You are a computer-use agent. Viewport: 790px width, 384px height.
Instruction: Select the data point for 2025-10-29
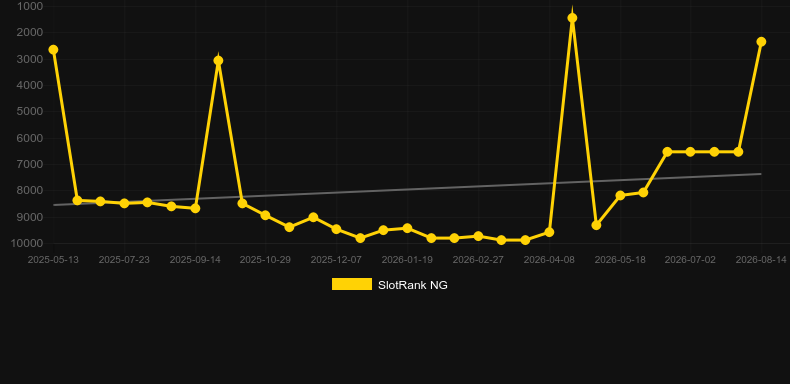point(266,215)
